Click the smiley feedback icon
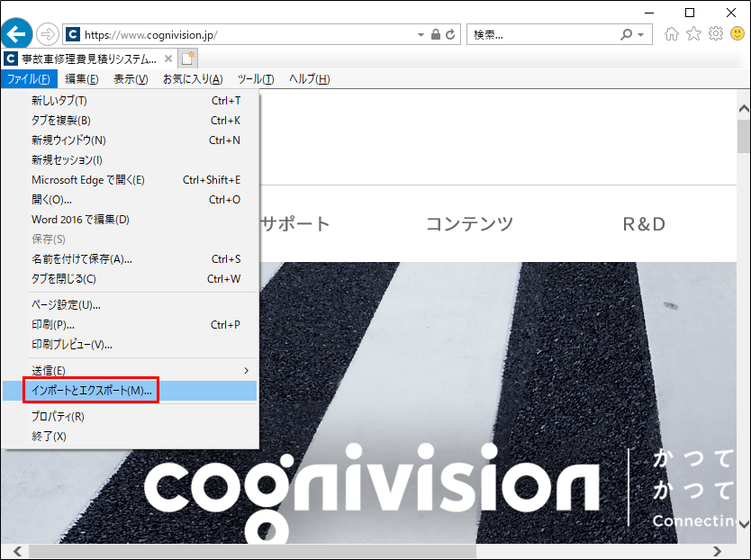The image size is (751, 560). 737,34
